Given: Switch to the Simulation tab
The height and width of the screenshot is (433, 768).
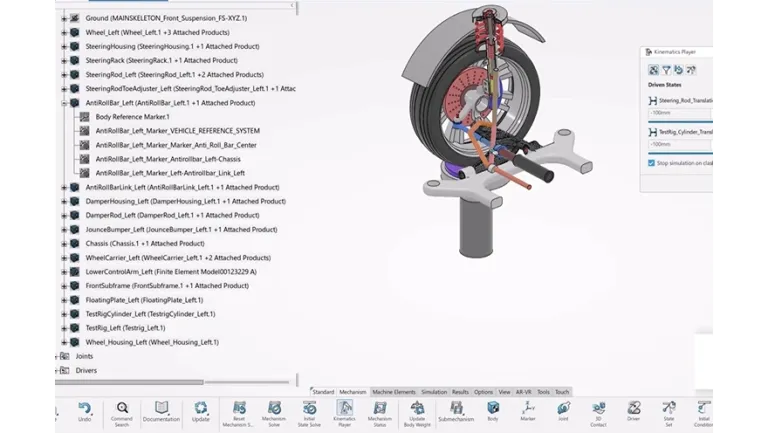Looking at the screenshot, I should click(x=434, y=392).
